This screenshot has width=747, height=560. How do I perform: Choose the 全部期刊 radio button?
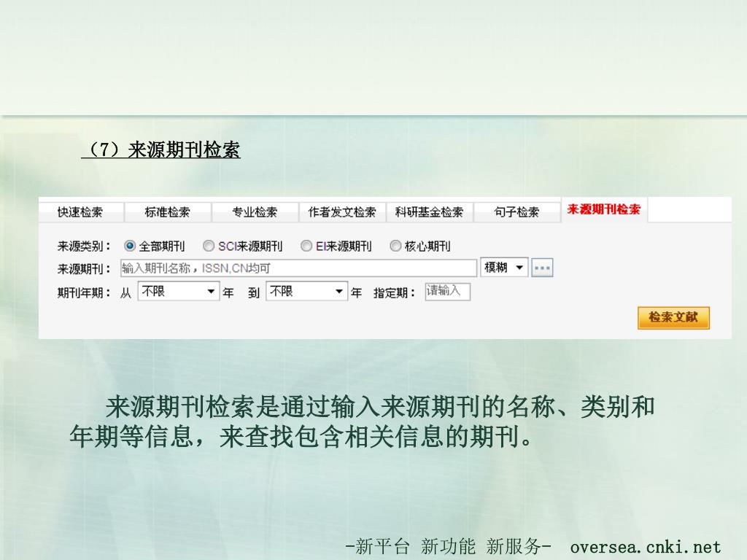[x=130, y=246]
